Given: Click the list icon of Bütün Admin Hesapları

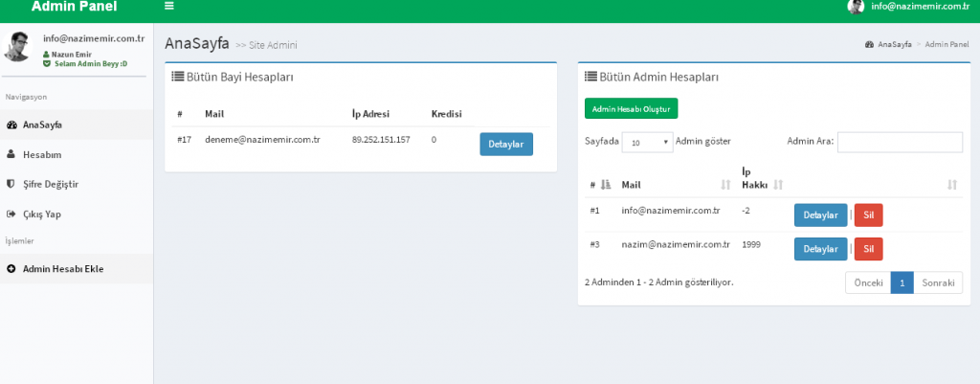Looking at the screenshot, I should [590, 77].
